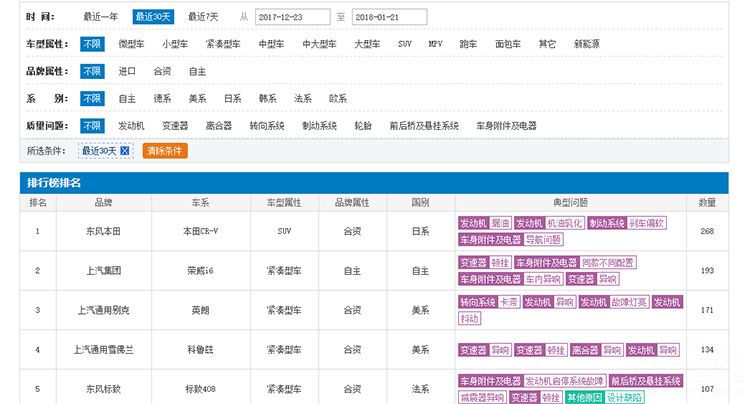Screen dimensions: 750x404
Task: Click the 导航问题 issue tag
Action: [544, 240]
